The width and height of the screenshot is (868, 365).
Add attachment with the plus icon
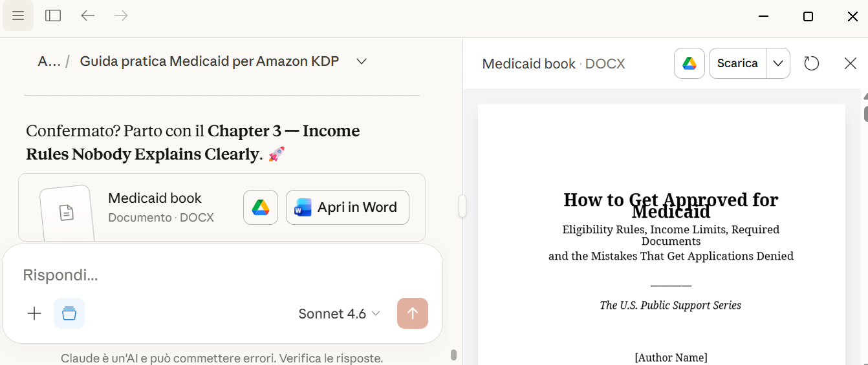click(x=34, y=313)
